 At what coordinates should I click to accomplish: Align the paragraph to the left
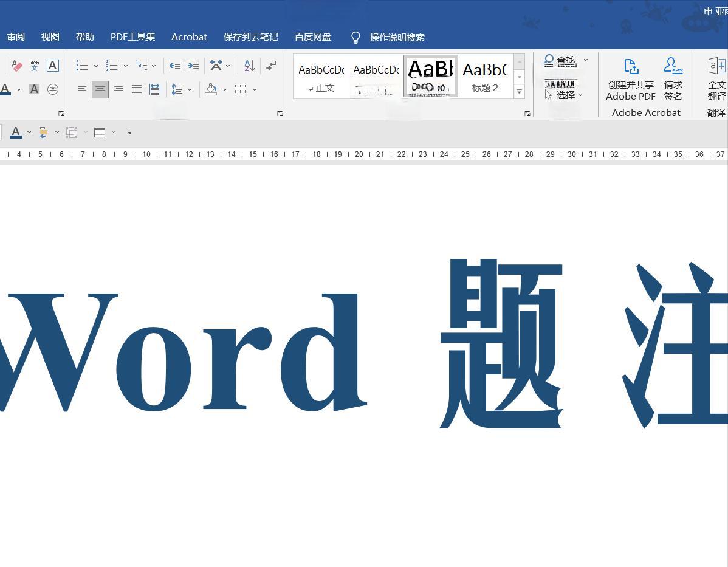click(81, 89)
